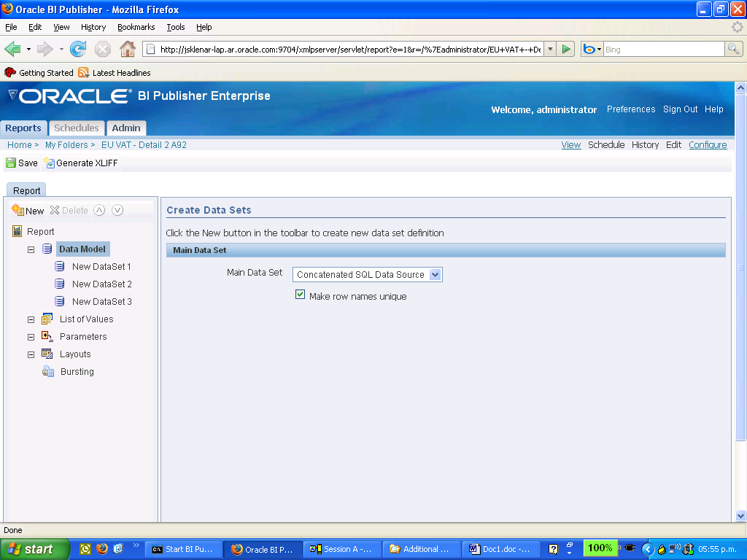
Task: Click the View link in the report bar
Action: click(x=570, y=145)
